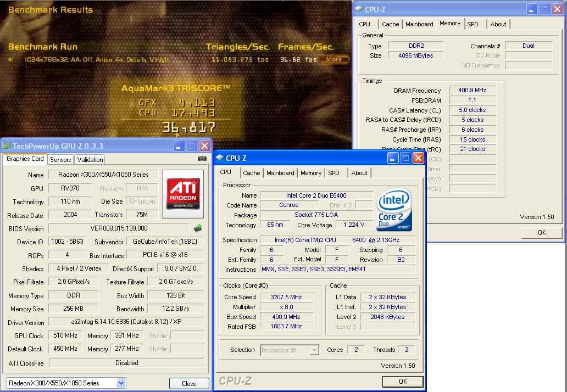
Task: Click the DRAM Frequency value 400.9 MHz
Action: (472, 90)
